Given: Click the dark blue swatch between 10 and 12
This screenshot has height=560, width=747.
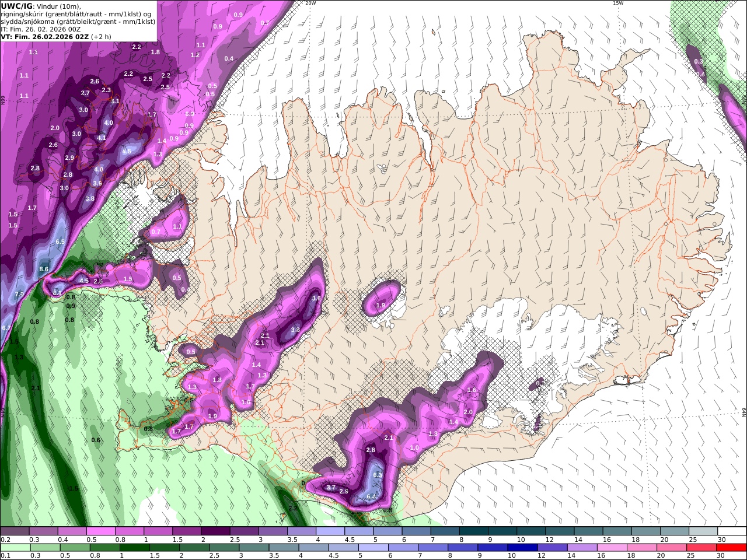Looking at the screenshot, I should coord(521,548).
